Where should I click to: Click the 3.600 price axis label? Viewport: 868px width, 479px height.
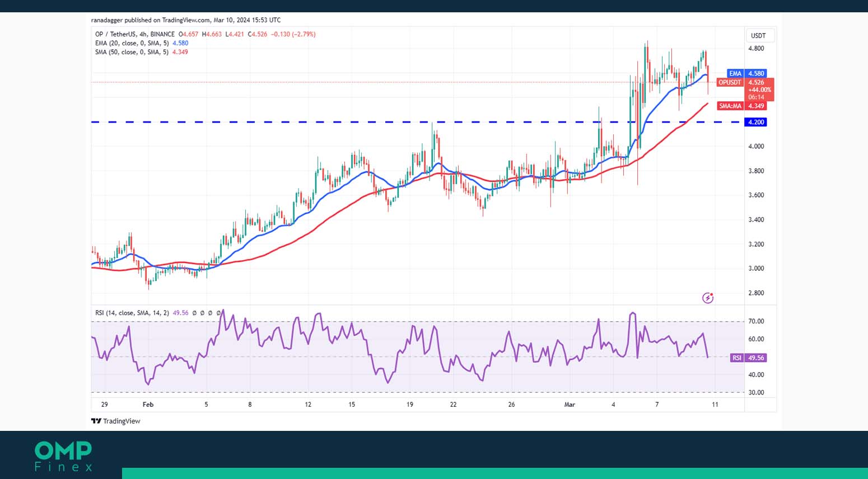tap(756, 195)
